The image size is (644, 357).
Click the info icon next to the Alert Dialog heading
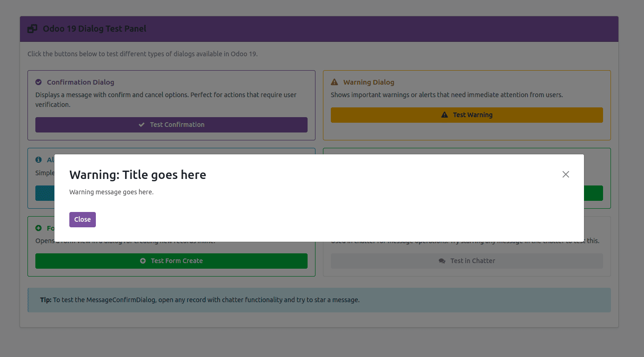pyautogui.click(x=38, y=159)
